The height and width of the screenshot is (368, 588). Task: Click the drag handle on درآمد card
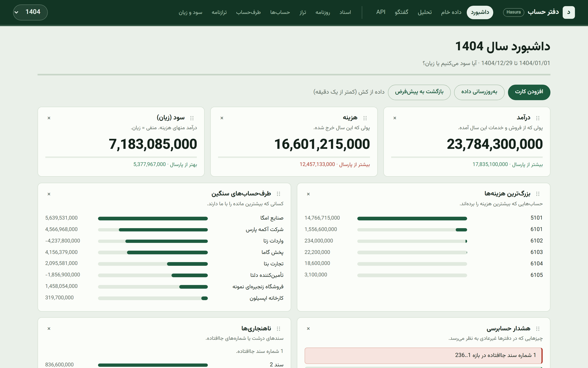point(538,118)
